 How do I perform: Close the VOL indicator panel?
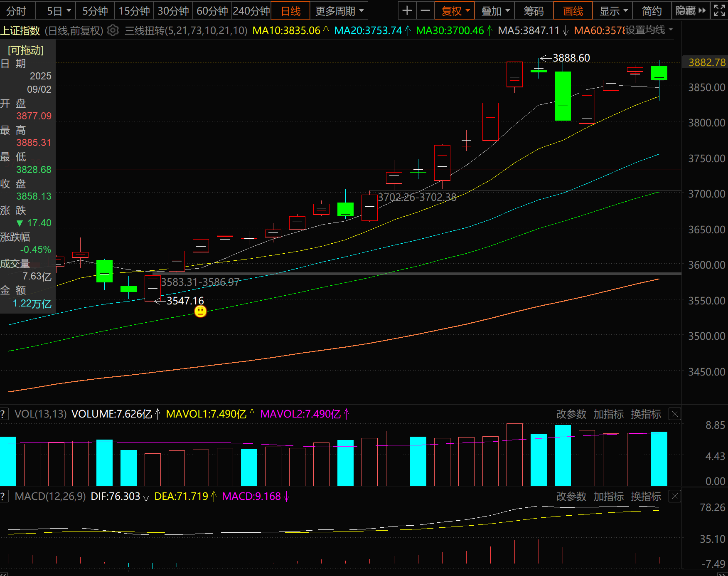675,414
